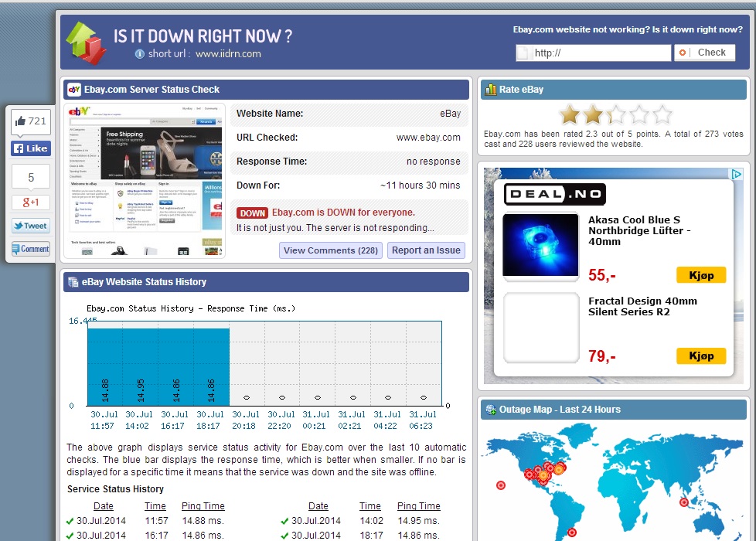The image size is (756, 541).
Task: Click the green checkmark for 30.Jul.2014 14:02
Action: 285,521
